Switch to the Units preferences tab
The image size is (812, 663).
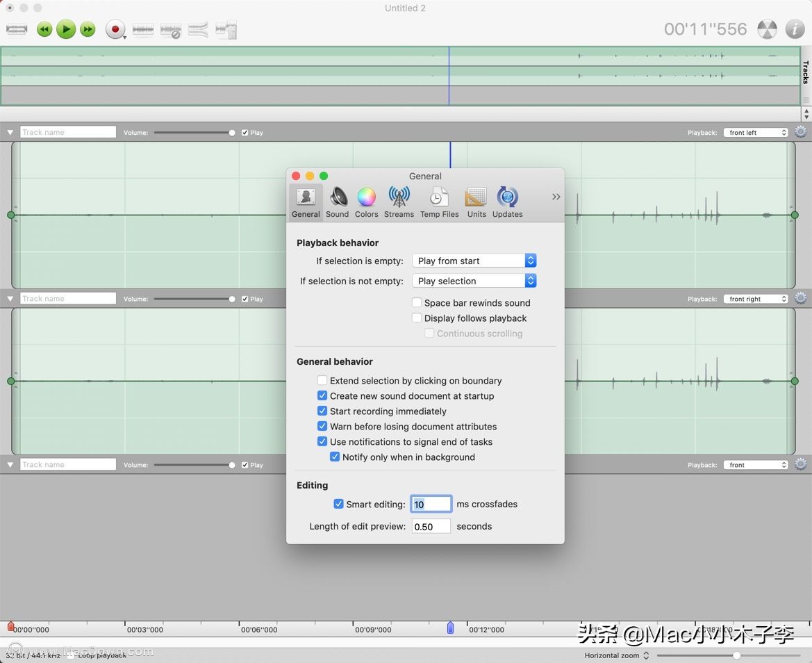477,202
